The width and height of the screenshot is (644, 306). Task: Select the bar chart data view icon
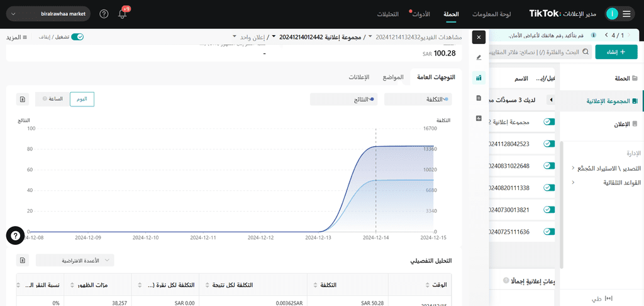tap(479, 77)
